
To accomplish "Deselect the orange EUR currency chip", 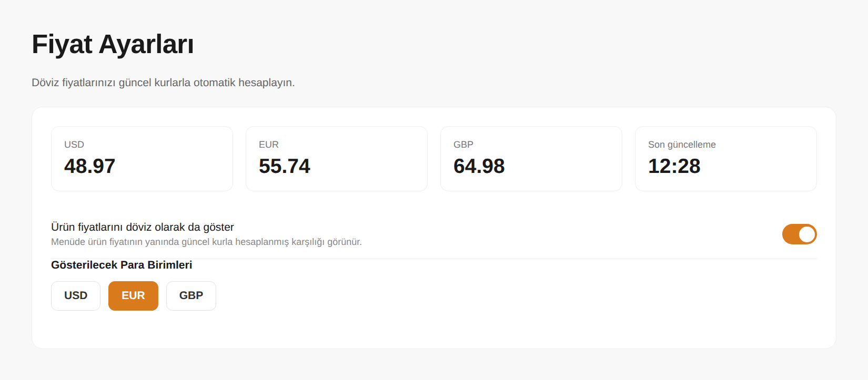I will pyautogui.click(x=133, y=296).
